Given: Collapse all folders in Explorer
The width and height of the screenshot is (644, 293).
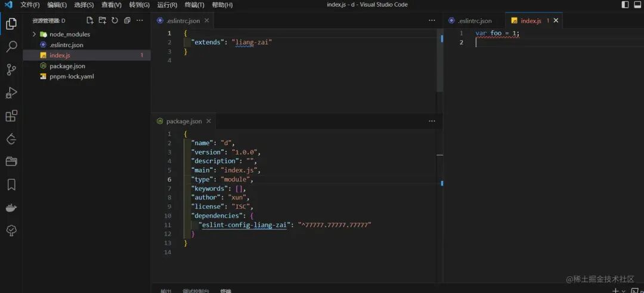Looking at the screenshot, I should 127,20.
